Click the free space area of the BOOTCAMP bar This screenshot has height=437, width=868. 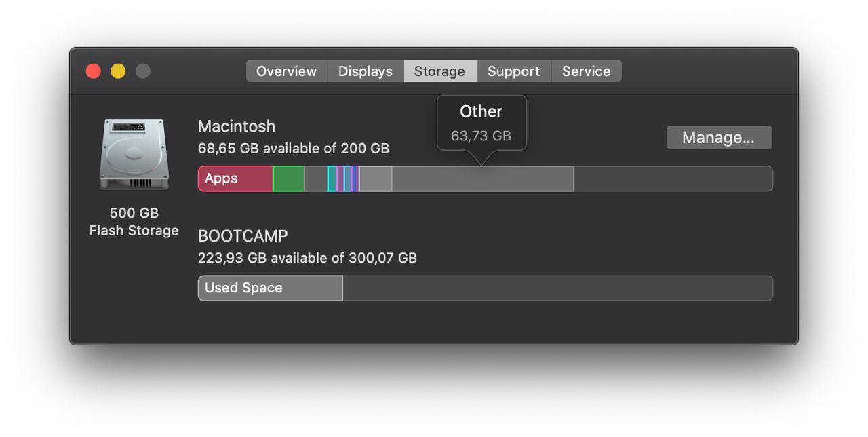557,288
